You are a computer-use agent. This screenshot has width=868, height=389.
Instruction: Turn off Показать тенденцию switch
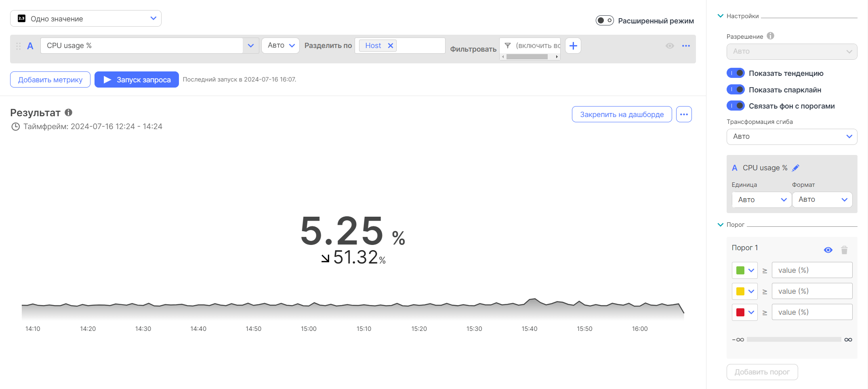pos(736,73)
